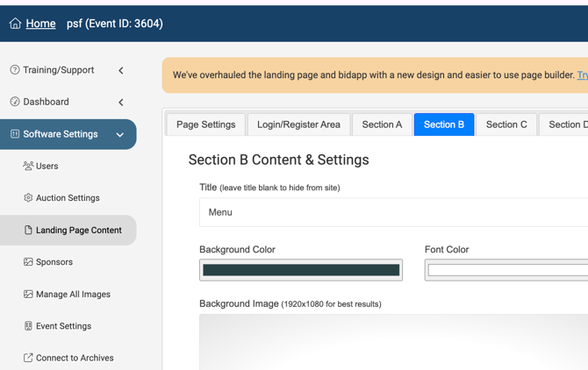The image size is (588, 370).
Task: Switch to the Section A tab
Action: click(382, 125)
